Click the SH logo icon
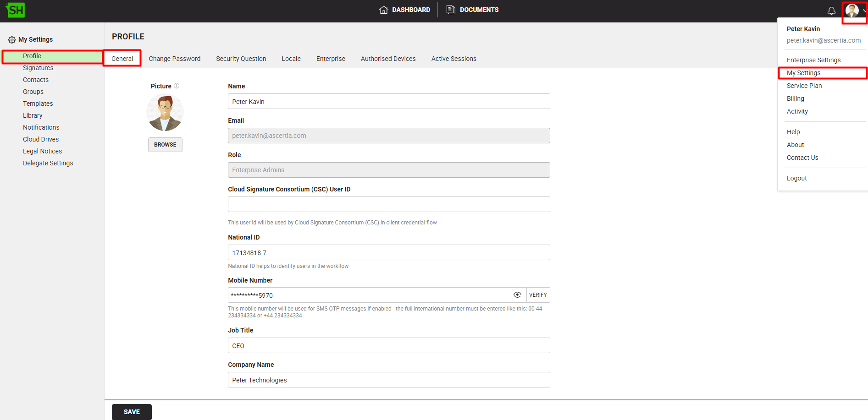868x420 pixels. [15, 10]
